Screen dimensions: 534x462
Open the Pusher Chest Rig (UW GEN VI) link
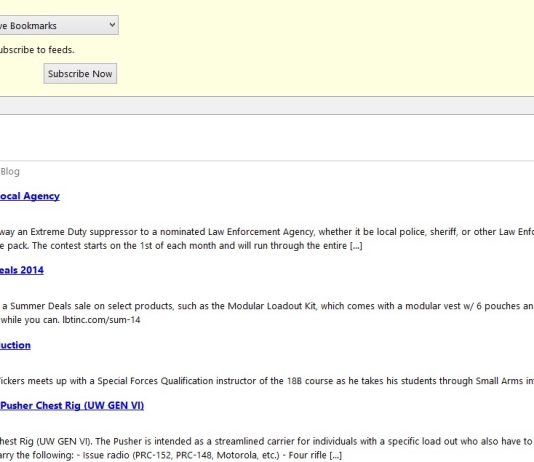pyautogui.click(x=72, y=405)
